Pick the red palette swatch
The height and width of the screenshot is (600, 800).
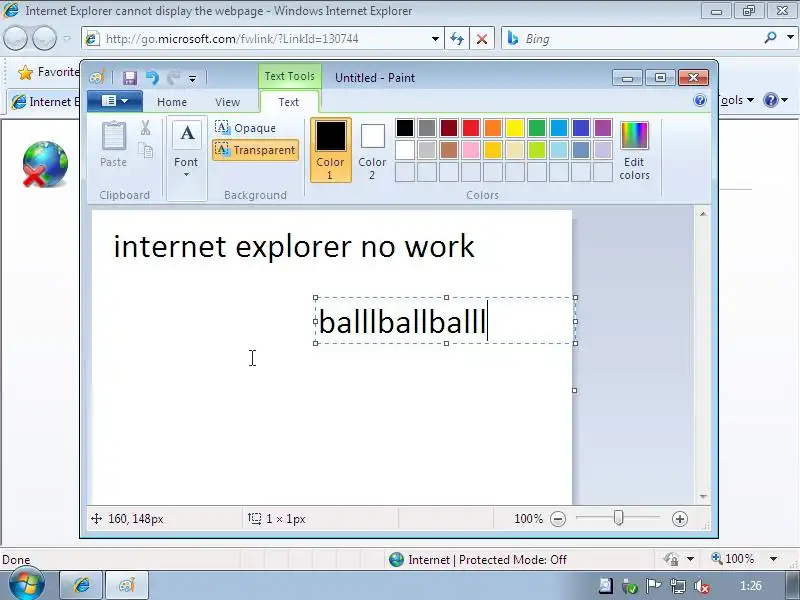point(471,128)
